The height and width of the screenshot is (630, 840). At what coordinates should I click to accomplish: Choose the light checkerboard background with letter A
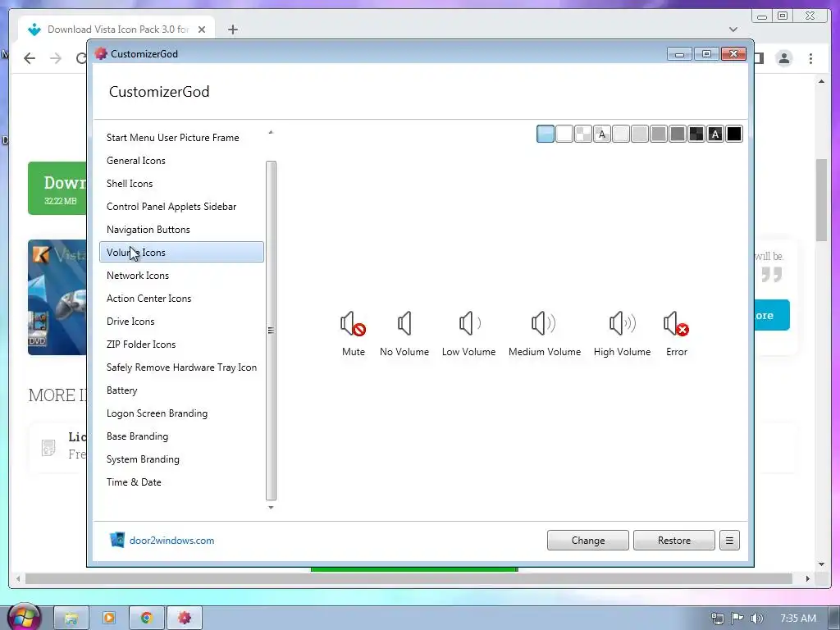point(602,134)
